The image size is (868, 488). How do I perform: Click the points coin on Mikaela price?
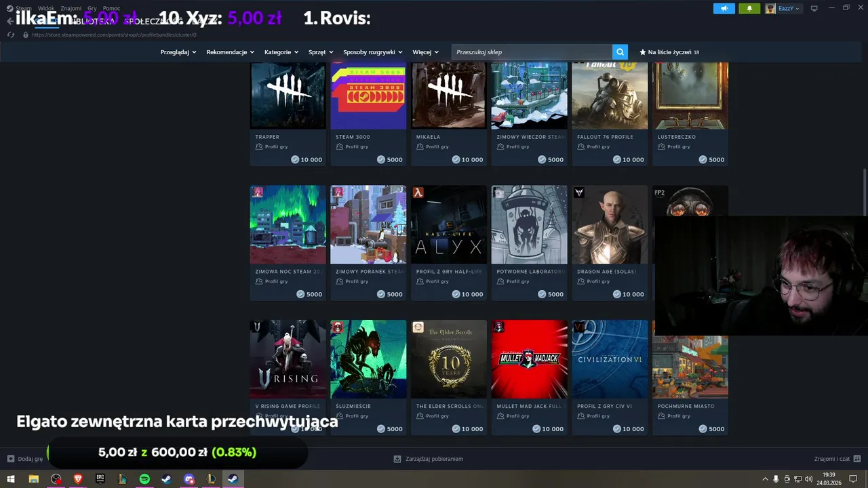pos(456,159)
